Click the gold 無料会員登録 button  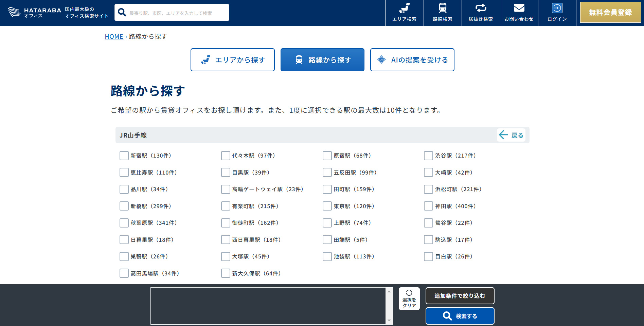click(x=610, y=12)
